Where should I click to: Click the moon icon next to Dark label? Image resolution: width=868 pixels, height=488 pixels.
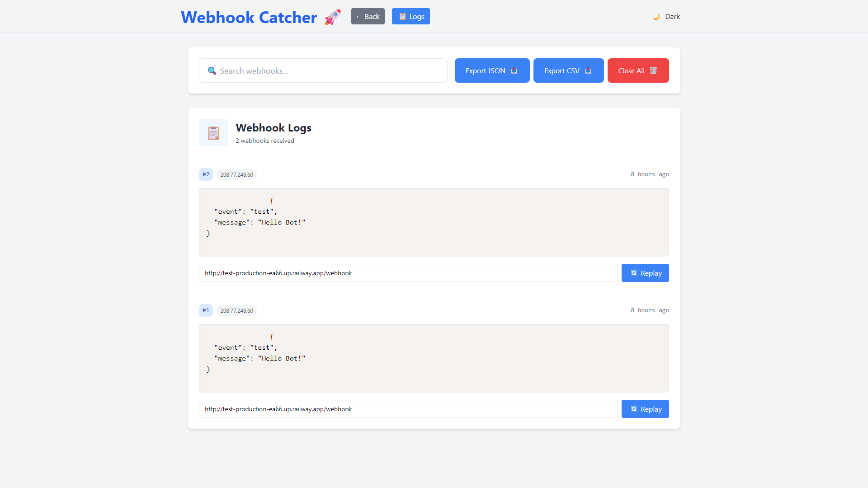click(x=656, y=16)
